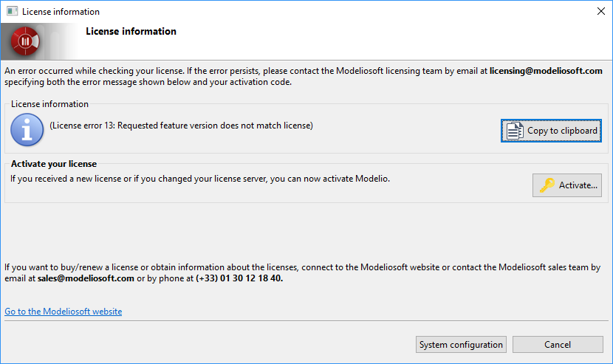Click the Modelio red logo in header

pos(25,41)
